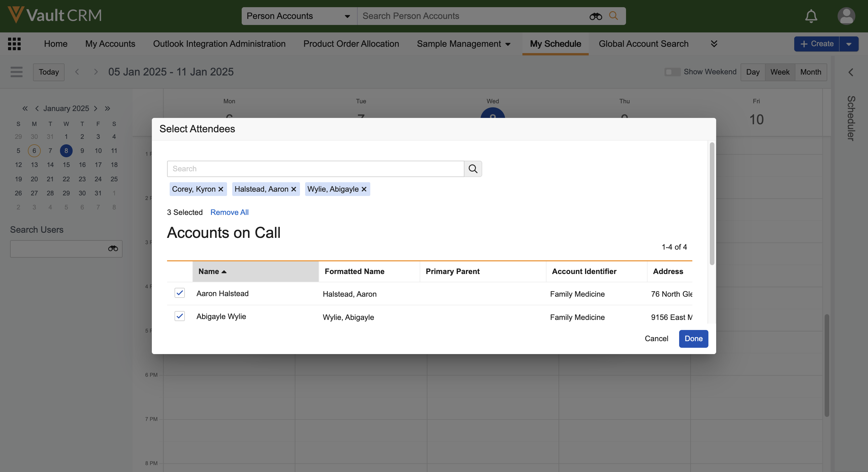Click binoculars icon in Search Users field
This screenshot has width=868, height=472.
coord(113,249)
